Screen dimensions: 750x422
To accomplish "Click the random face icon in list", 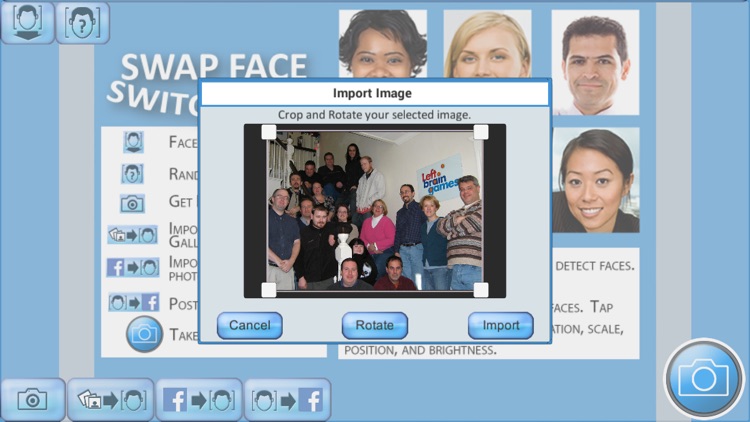I will coord(132,174).
